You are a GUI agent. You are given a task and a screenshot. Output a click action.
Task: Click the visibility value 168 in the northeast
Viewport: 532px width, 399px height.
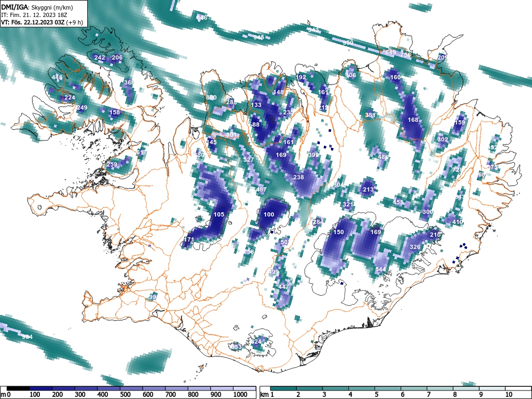point(413,120)
